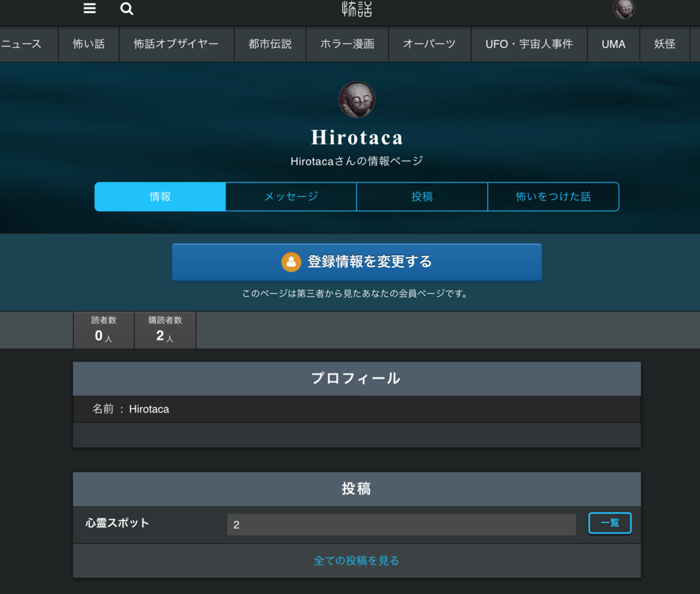
Task: Select UFO・宇宙人事件 from the top navigation
Action: (528, 44)
